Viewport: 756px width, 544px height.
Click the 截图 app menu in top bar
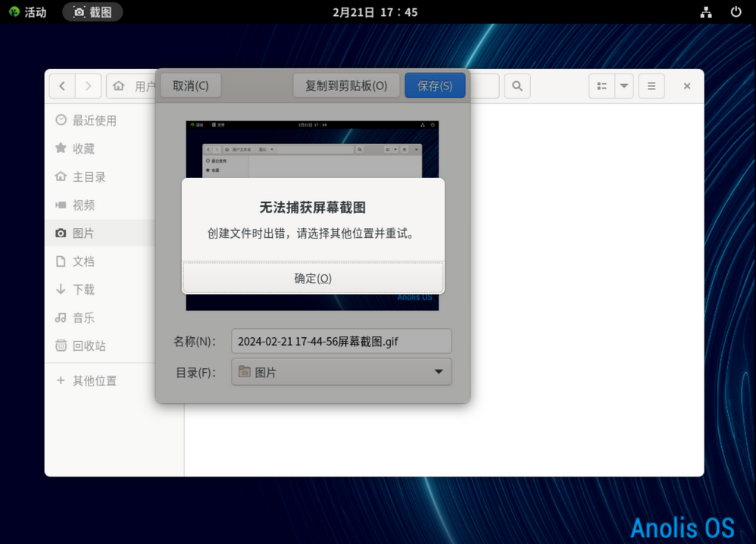92,12
